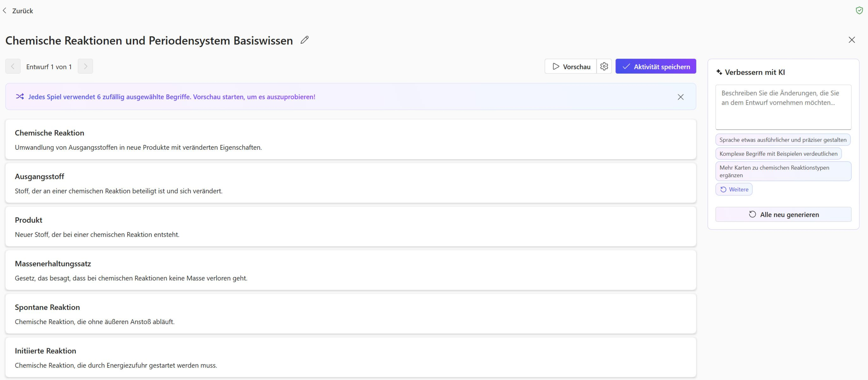
Task: Close the editor with top-right X
Action: [x=851, y=40]
